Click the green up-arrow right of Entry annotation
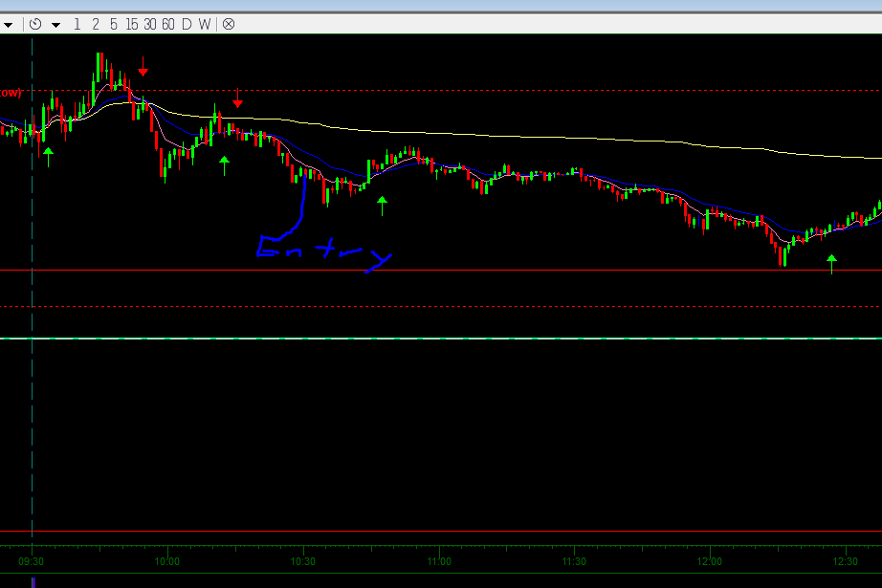The width and height of the screenshot is (882, 588). pos(382,205)
